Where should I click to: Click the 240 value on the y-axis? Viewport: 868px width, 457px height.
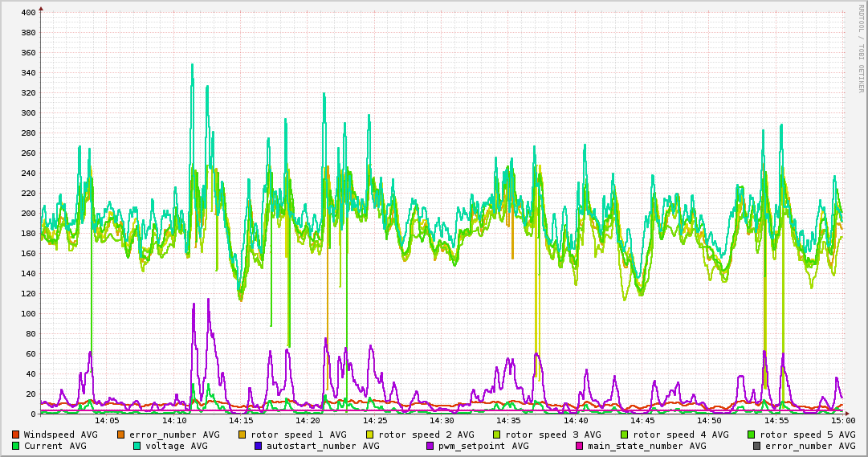click(x=29, y=173)
